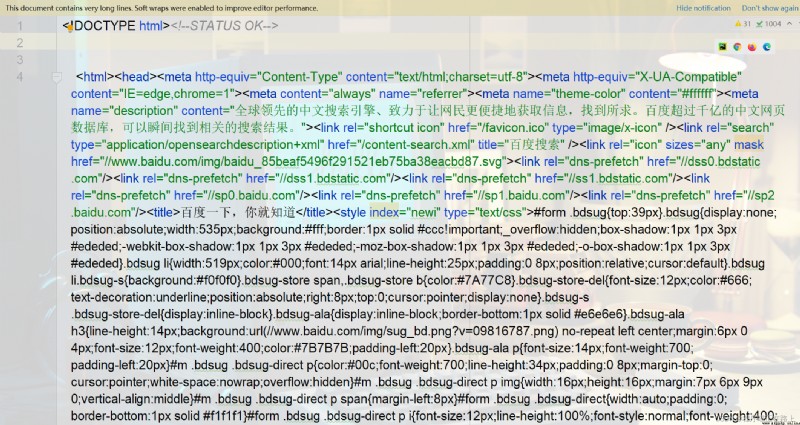Select line number 2 in gutter
This screenshot has width=800, height=425.
(20, 43)
